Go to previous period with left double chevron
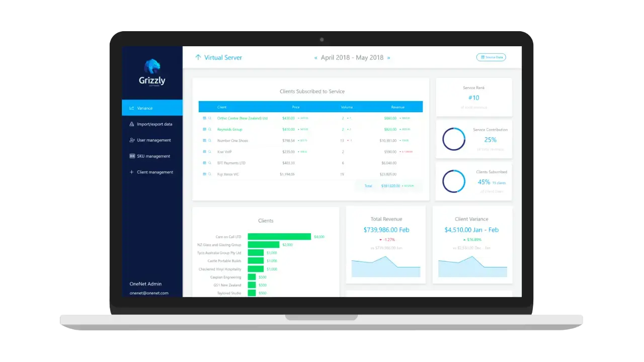Viewport: 644px width, 362px height. 315,58
